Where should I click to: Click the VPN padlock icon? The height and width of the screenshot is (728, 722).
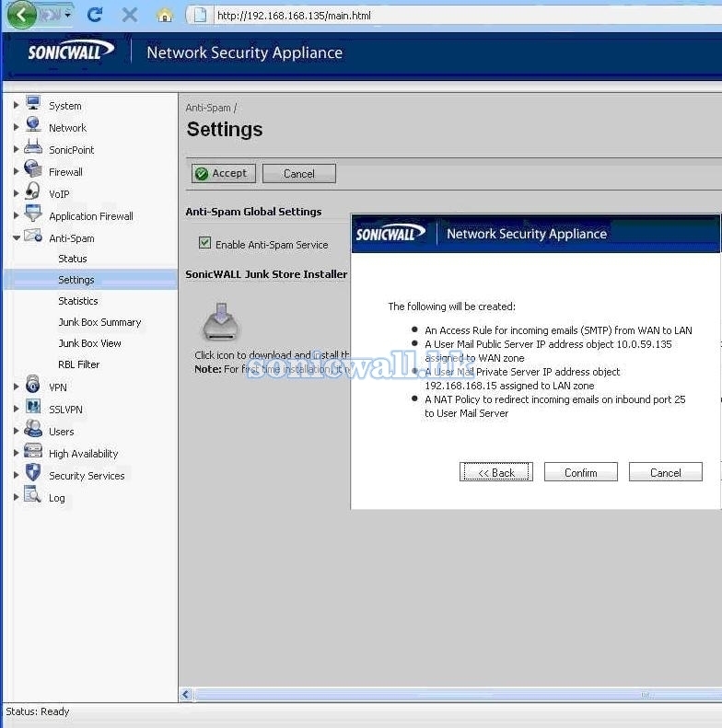coord(33,384)
